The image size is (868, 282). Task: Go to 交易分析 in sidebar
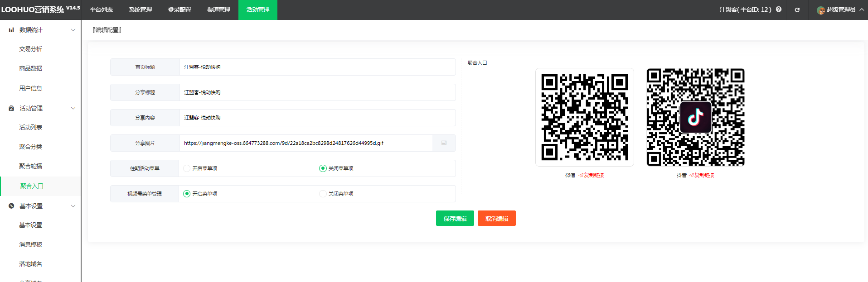(x=31, y=49)
